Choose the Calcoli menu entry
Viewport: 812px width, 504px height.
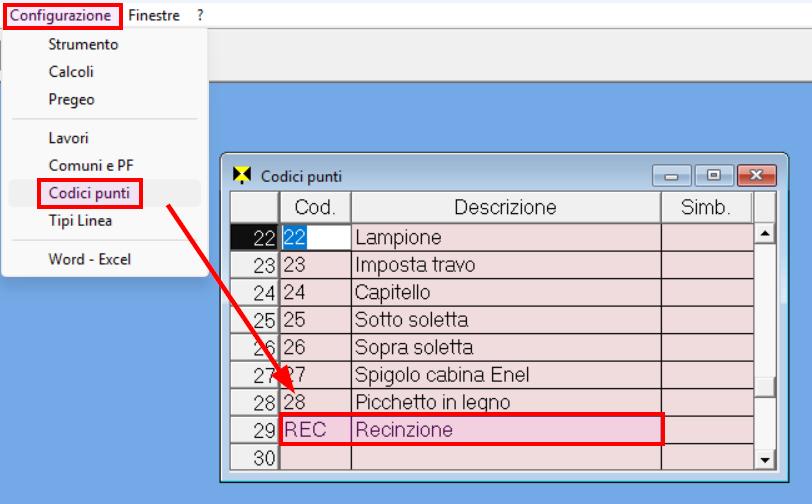click(x=71, y=72)
